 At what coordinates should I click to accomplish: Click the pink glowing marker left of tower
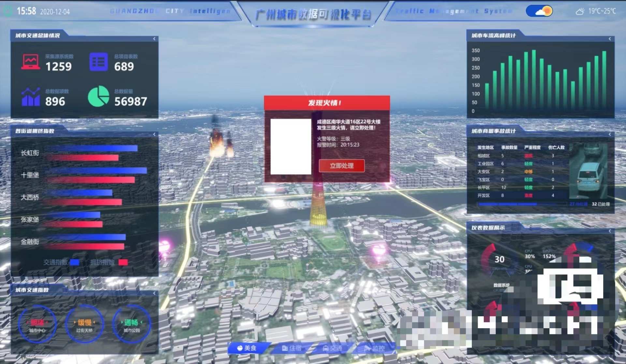click(x=165, y=247)
